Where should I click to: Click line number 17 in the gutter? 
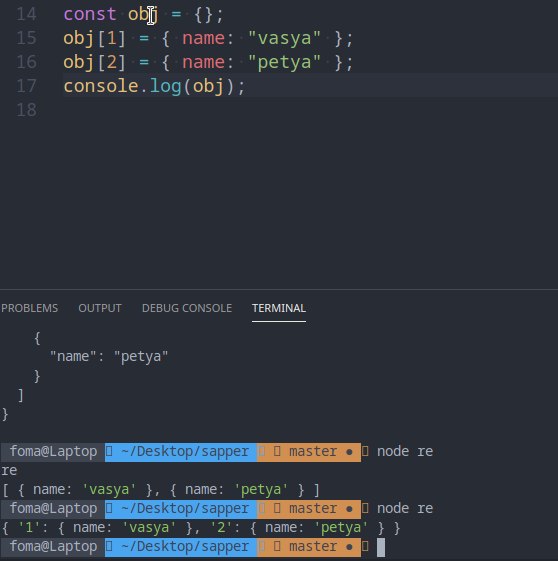tap(26, 86)
